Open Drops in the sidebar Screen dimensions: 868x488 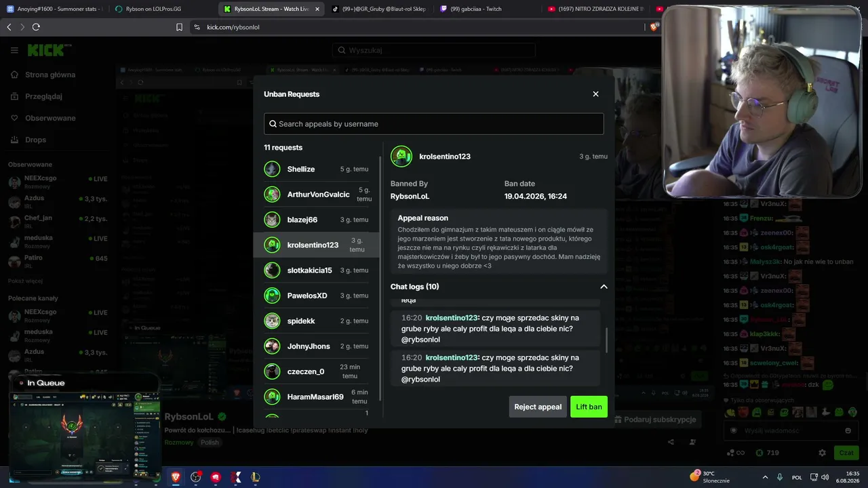36,140
